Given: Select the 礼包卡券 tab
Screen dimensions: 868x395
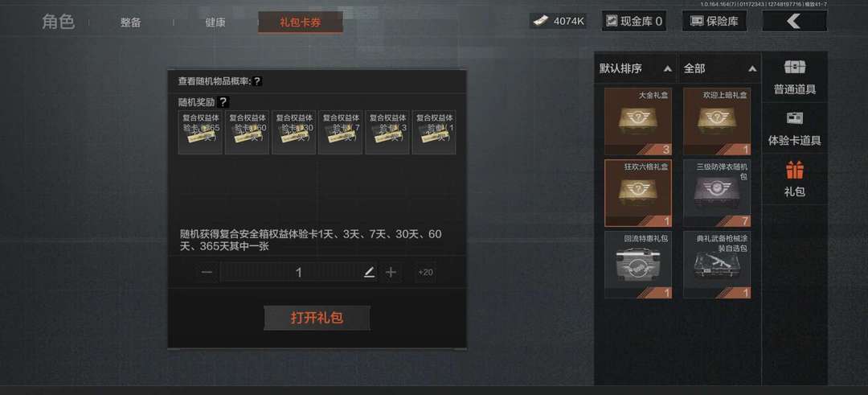Looking at the screenshot, I should coord(300,23).
